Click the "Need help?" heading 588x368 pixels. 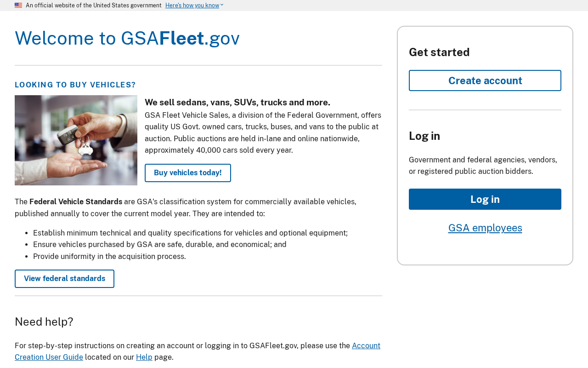point(44,322)
